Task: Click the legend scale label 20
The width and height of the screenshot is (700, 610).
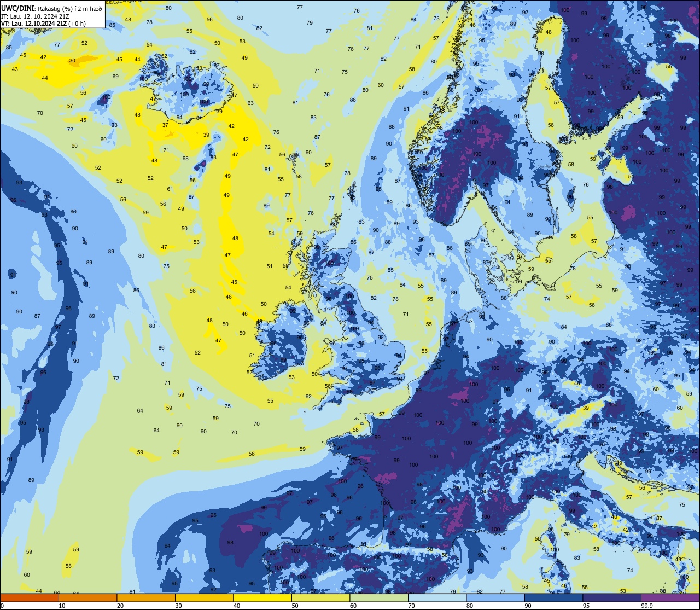Action: 120,605
